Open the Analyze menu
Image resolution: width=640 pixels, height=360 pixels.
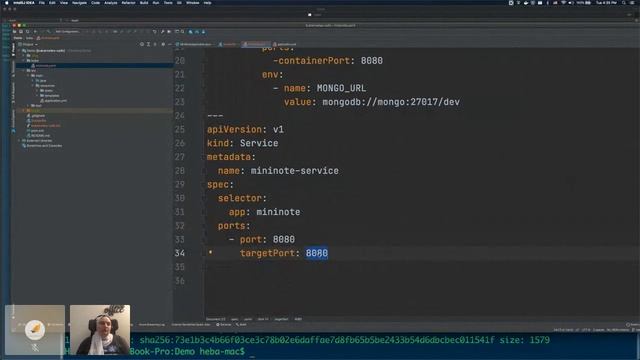click(x=111, y=3)
